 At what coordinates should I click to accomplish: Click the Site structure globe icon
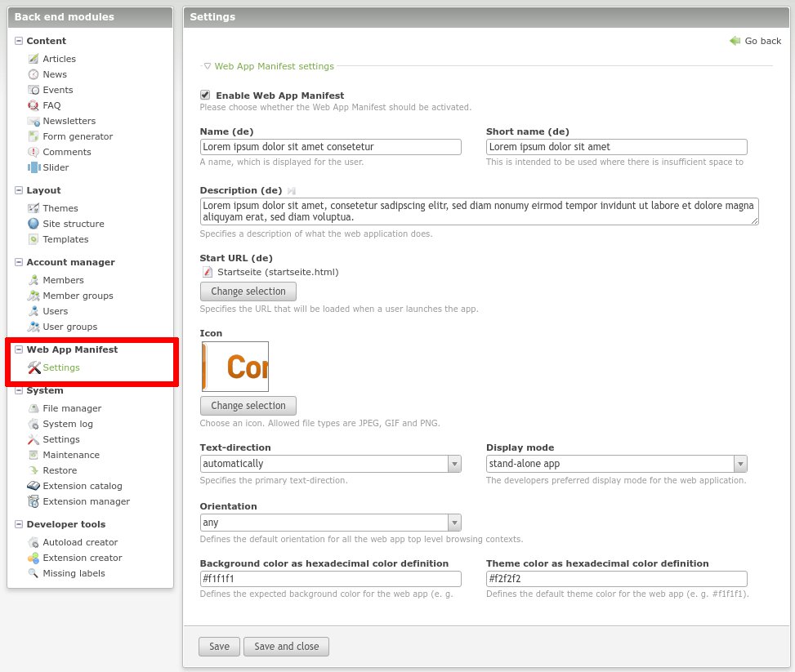point(33,224)
